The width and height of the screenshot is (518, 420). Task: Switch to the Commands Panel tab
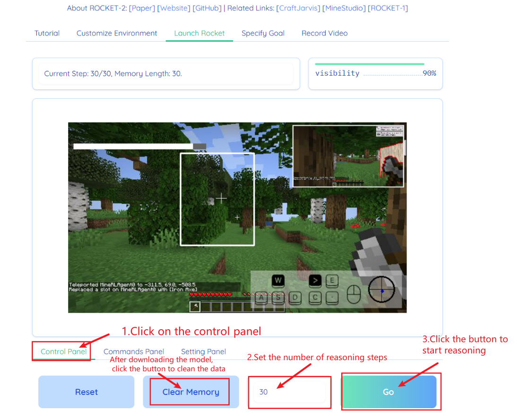click(x=133, y=351)
